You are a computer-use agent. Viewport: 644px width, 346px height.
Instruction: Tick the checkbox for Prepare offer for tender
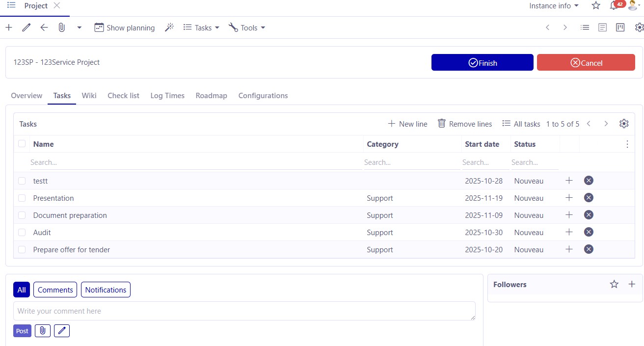tap(22, 249)
